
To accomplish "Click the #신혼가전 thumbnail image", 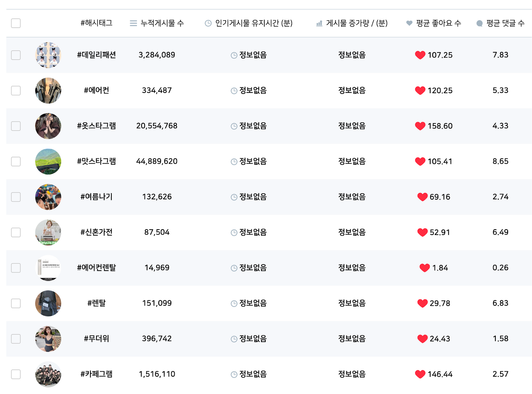I will pyautogui.click(x=48, y=232).
